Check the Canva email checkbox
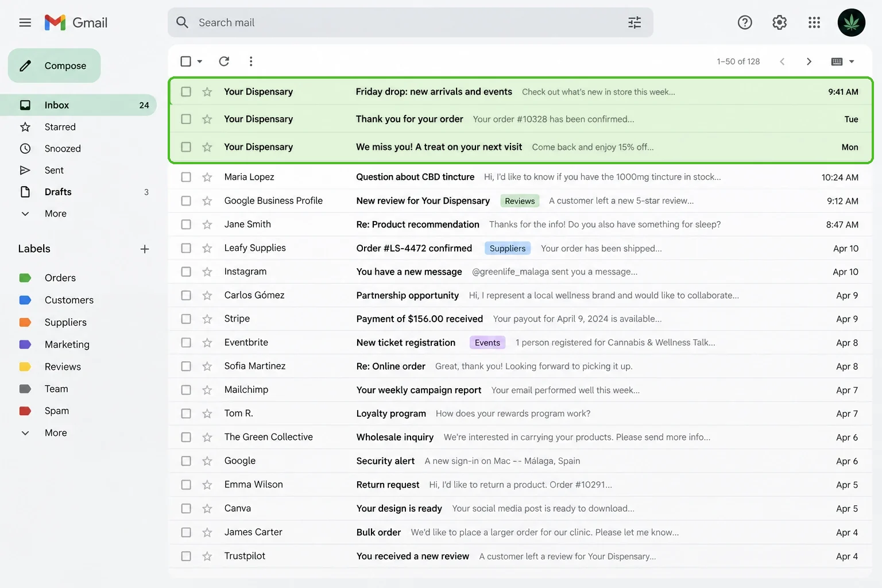The image size is (882, 588). pos(186,508)
